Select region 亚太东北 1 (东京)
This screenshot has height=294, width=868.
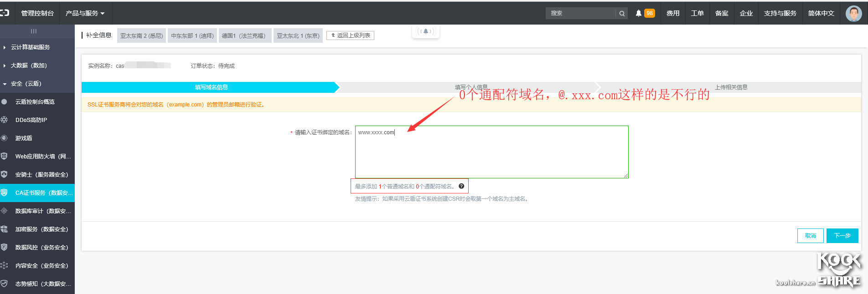298,35
